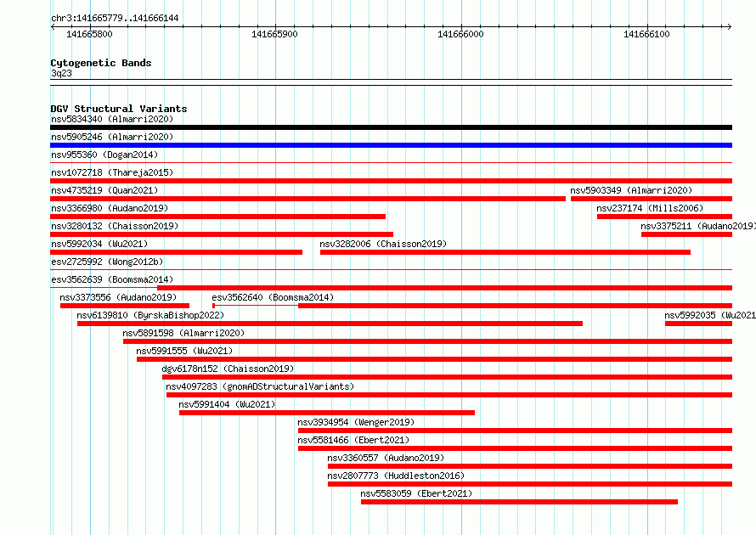Viewport: 756px width, 535px height.
Task: Click the nsv4735219 (Quan2021) label
Action: click(104, 190)
